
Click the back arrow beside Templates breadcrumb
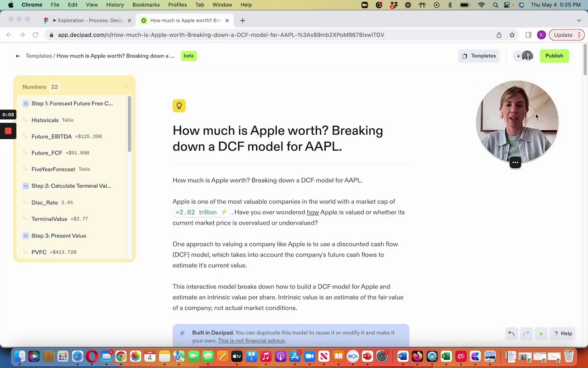(18, 56)
